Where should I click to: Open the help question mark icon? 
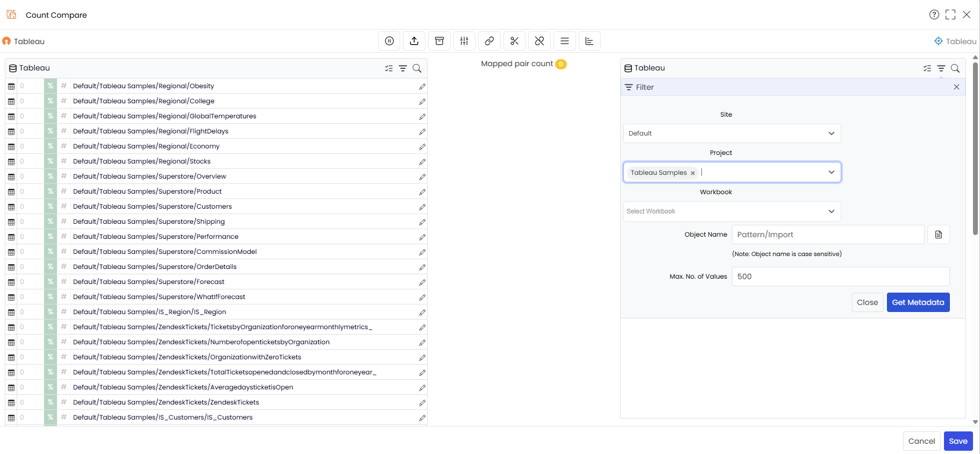tap(934, 15)
